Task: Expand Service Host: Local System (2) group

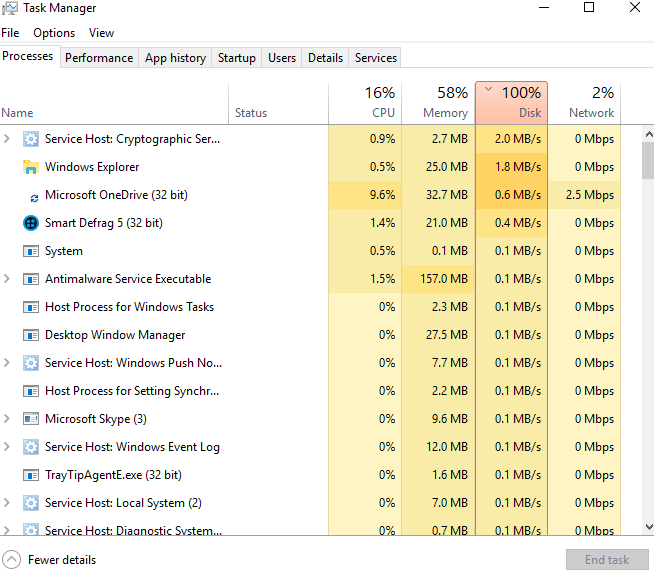Action: [7, 502]
